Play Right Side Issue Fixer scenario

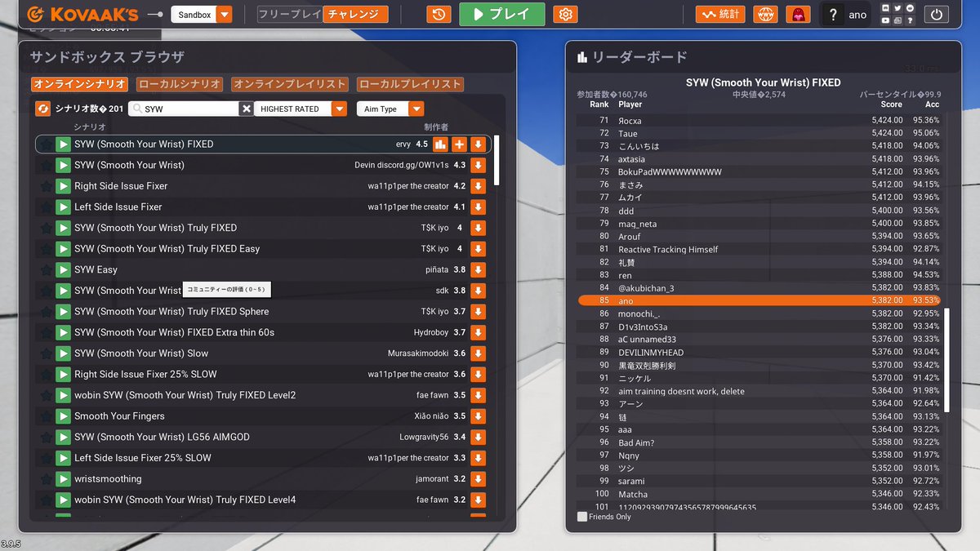[63, 186]
